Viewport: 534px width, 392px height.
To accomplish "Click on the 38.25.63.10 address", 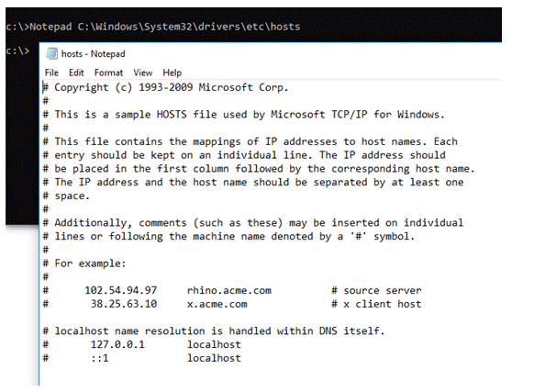I will [x=124, y=304].
